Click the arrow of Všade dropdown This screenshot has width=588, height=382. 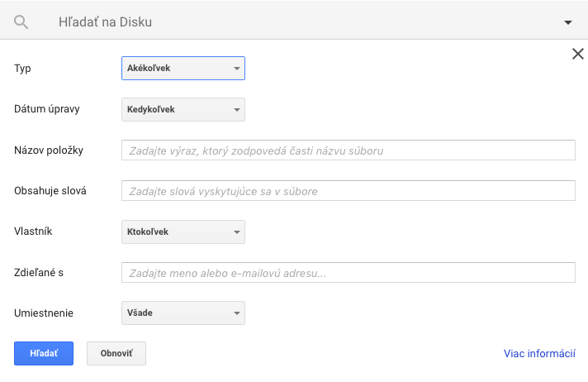coord(237,313)
